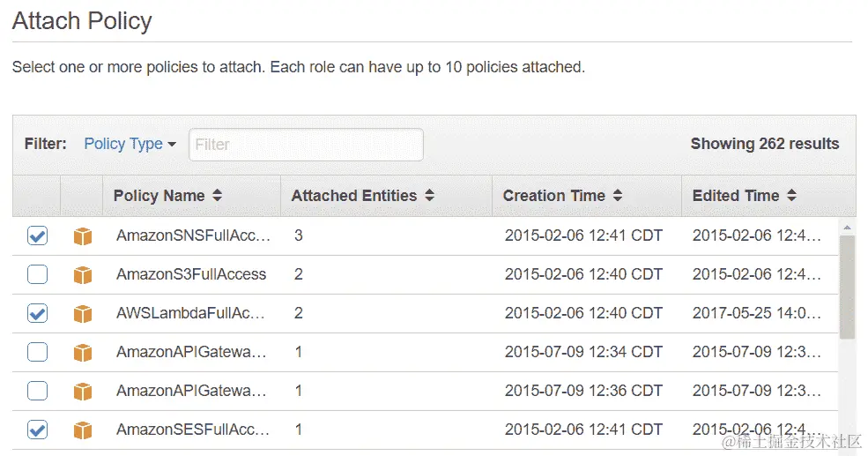Sort by Edited Time column
Image resolution: width=868 pixels, height=456 pixels.
pos(744,196)
